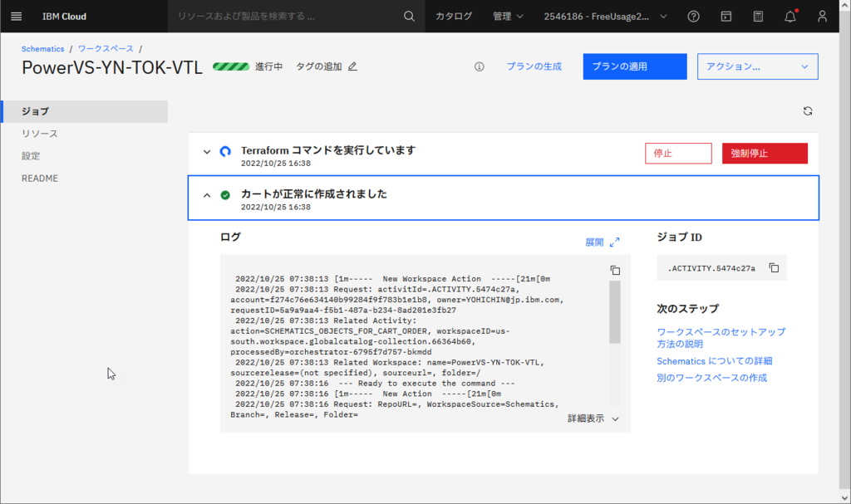The image size is (851, 504).
Task: Open the help question mark icon
Action: (693, 17)
